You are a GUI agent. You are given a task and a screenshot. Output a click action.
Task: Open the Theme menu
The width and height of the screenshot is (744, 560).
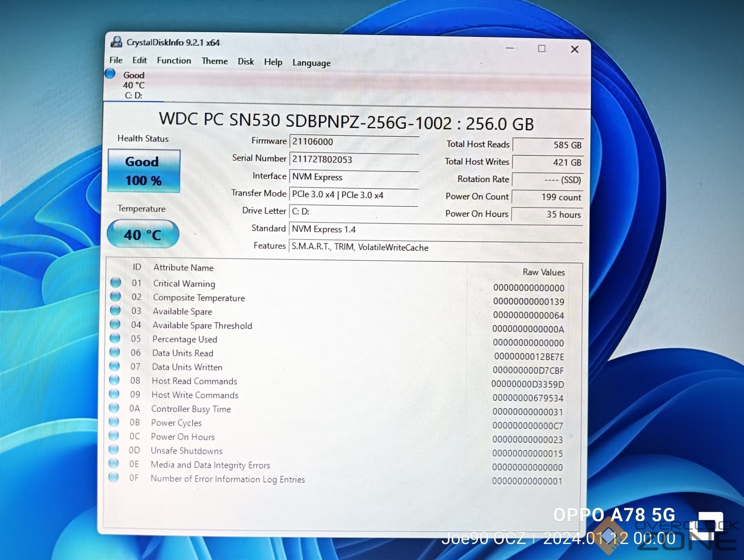(215, 61)
